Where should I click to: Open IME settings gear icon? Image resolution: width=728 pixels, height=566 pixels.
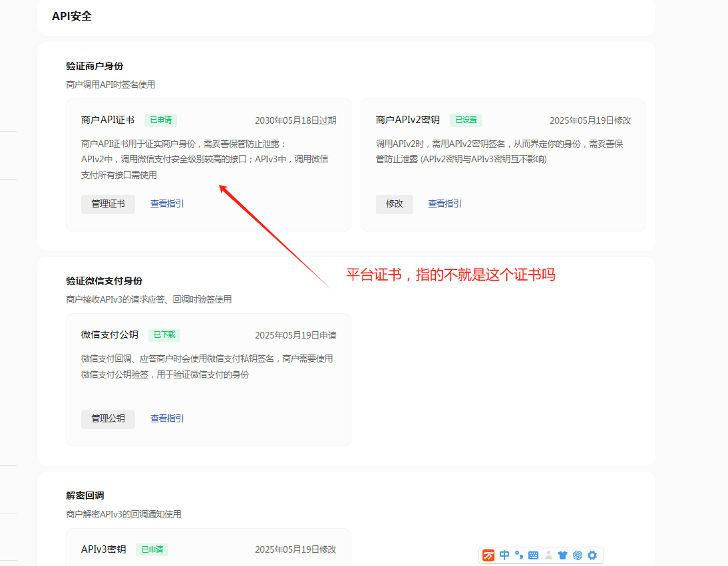(592, 555)
